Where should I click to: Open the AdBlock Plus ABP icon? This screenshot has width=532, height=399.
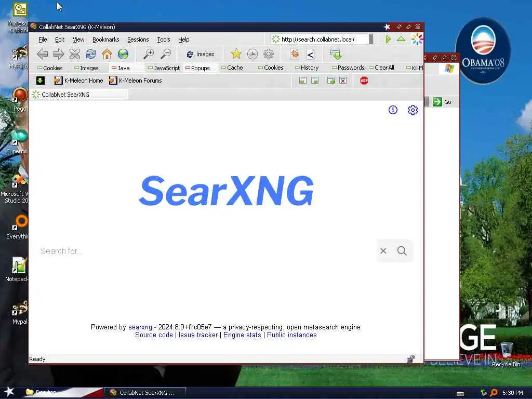click(x=364, y=81)
